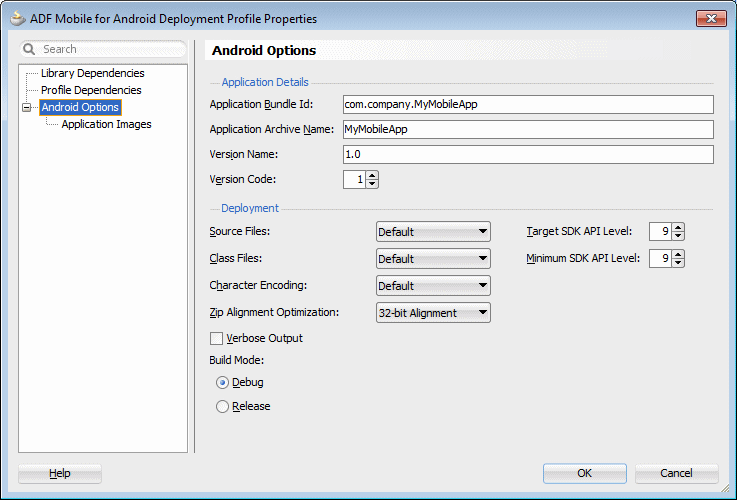Increase Minimum SDK API Level

tap(678, 254)
